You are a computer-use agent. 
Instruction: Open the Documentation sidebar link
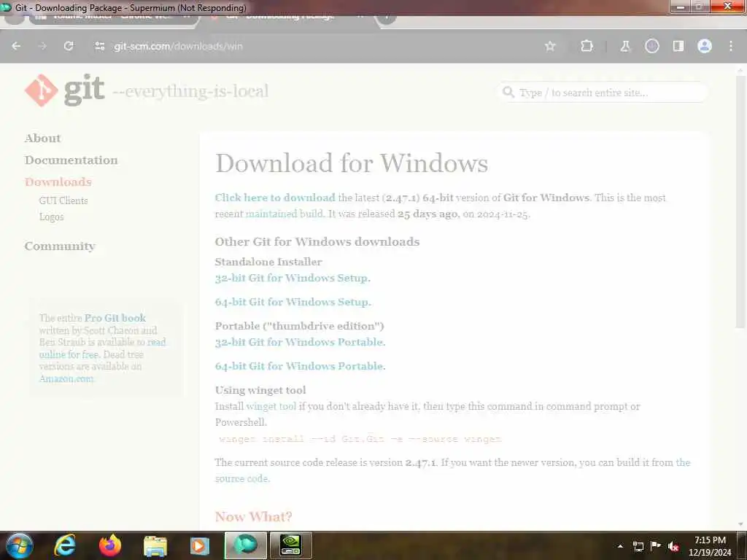click(71, 160)
